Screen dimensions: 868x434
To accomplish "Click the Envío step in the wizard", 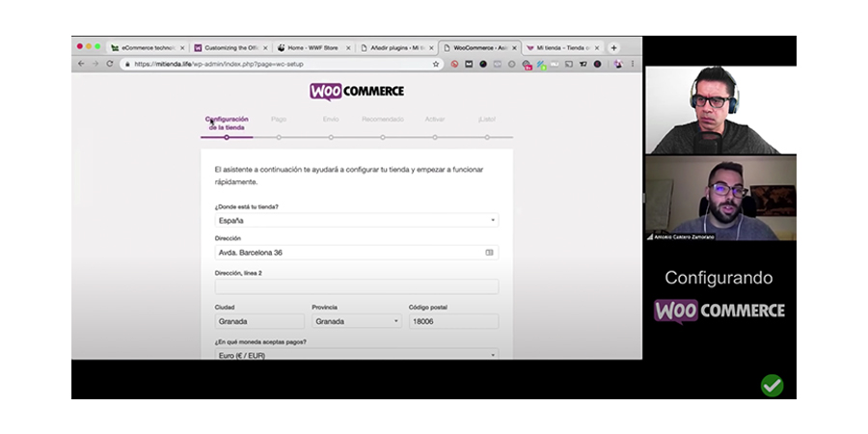I will tap(331, 119).
